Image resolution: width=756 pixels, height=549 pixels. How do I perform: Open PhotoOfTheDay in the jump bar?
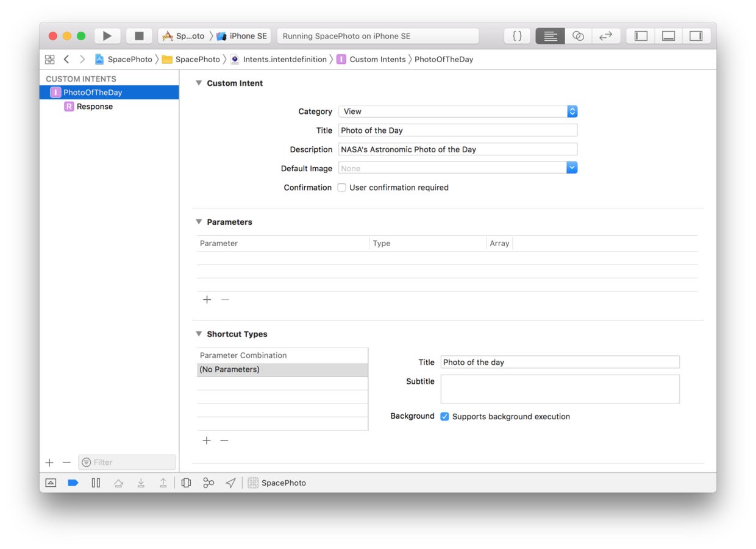444,59
